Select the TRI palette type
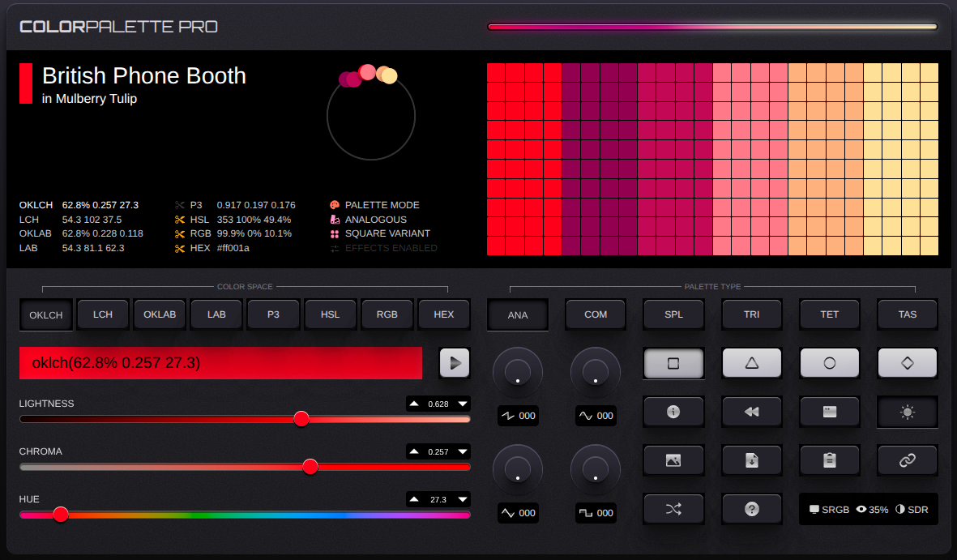This screenshot has width=957, height=560. coord(751,314)
